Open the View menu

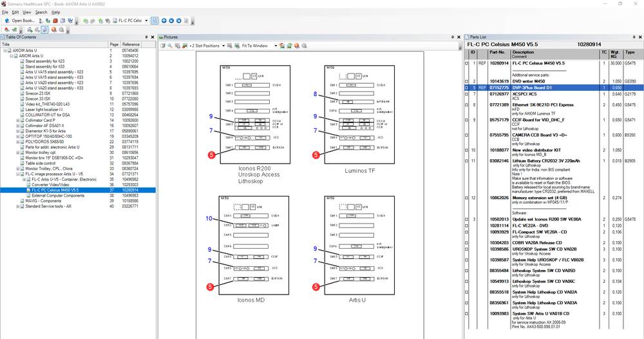26,12
